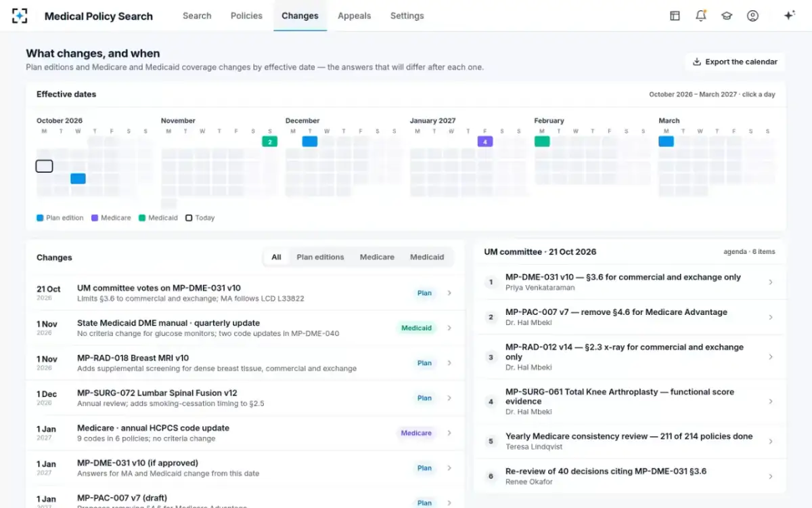Open the Settings tab
The height and width of the screenshot is (508, 812).
point(407,16)
